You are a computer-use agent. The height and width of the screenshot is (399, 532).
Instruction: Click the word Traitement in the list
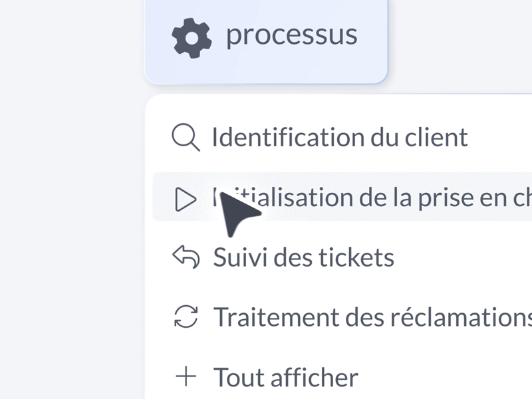[276, 317]
